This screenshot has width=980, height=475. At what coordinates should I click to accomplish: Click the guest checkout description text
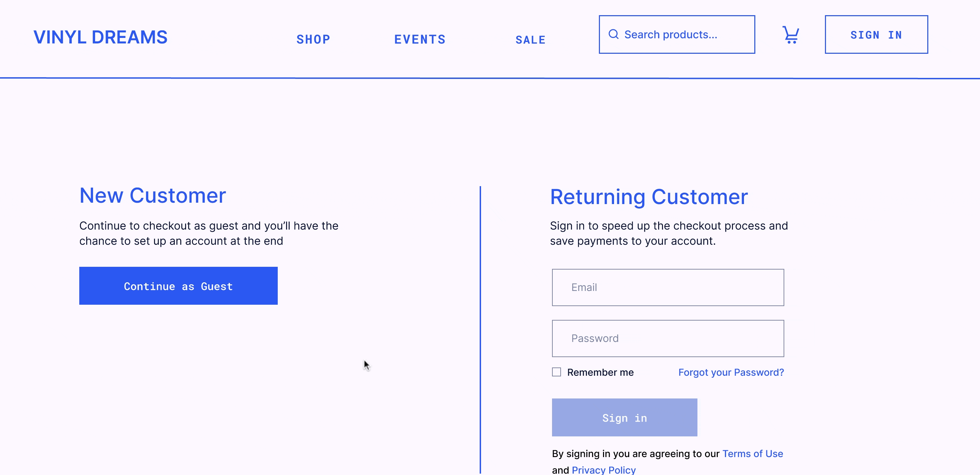pyautogui.click(x=208, y=233)
